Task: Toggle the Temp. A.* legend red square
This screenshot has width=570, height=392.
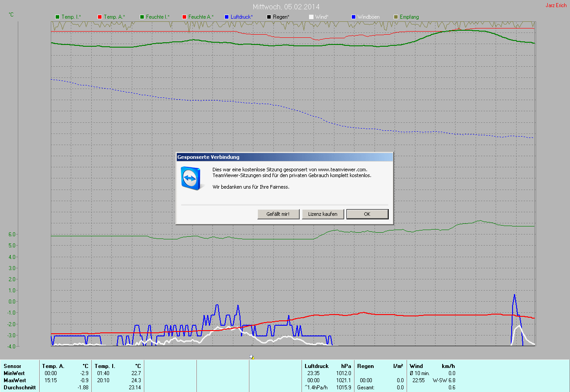Action: pos(100,17)
